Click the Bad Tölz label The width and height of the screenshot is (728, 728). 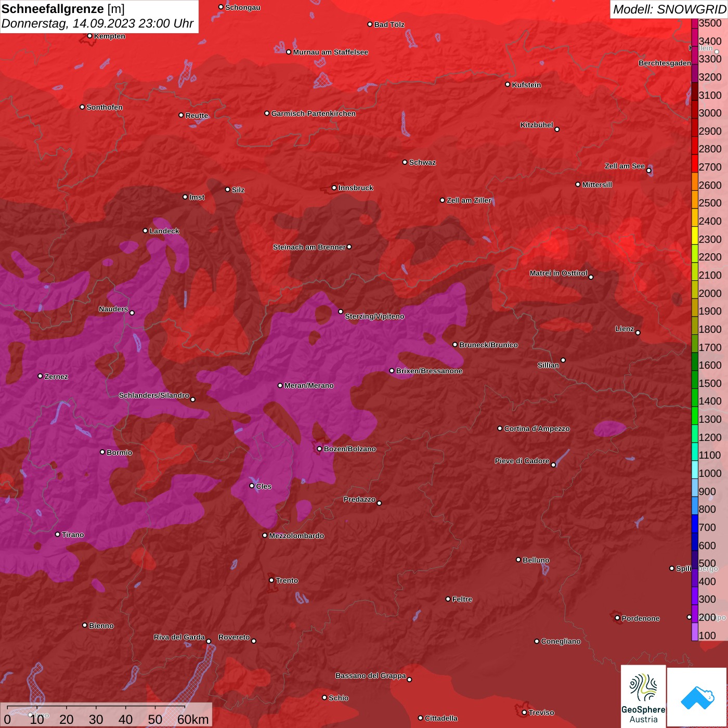(389, 24)
